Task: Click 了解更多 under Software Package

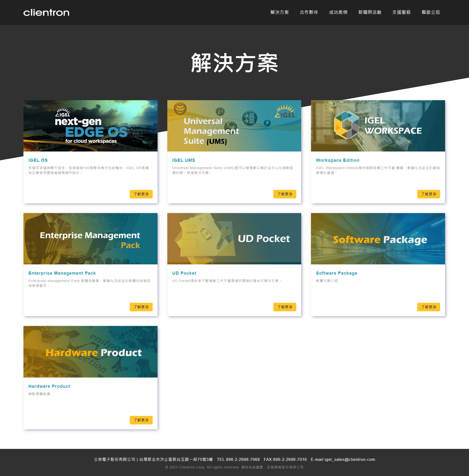Action: click(x=429, y=307)
